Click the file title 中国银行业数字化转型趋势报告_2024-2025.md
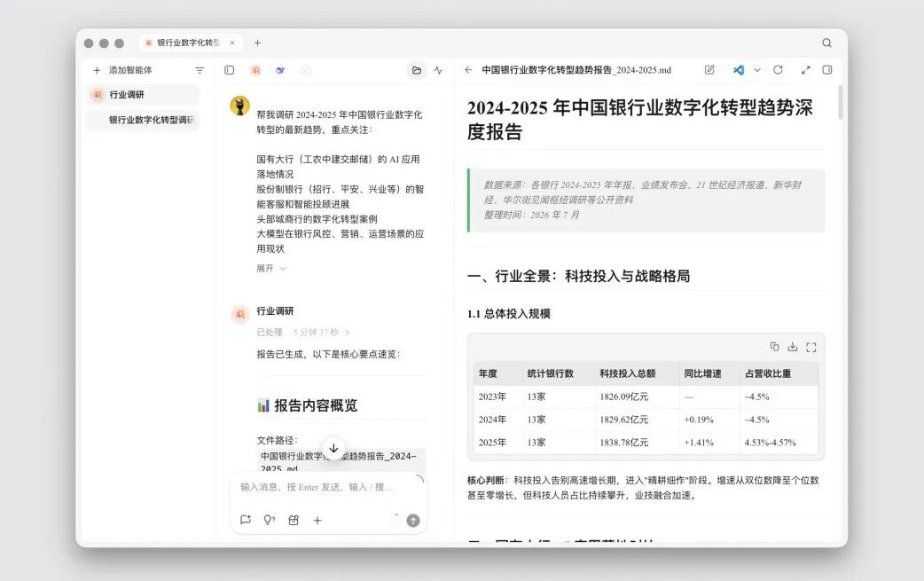Image resolution: width=924 pixels, height=581 pixels. [x=576, y=69]
